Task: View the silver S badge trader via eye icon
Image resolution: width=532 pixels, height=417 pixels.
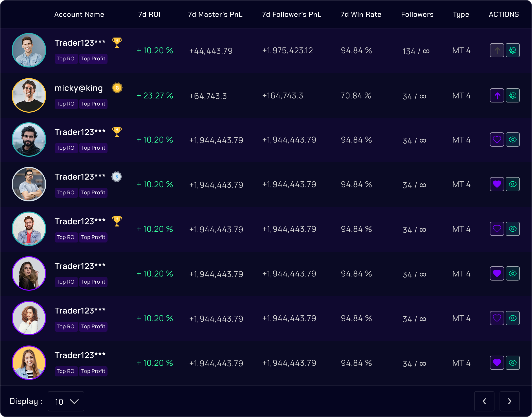Action: tap(512, 184)
